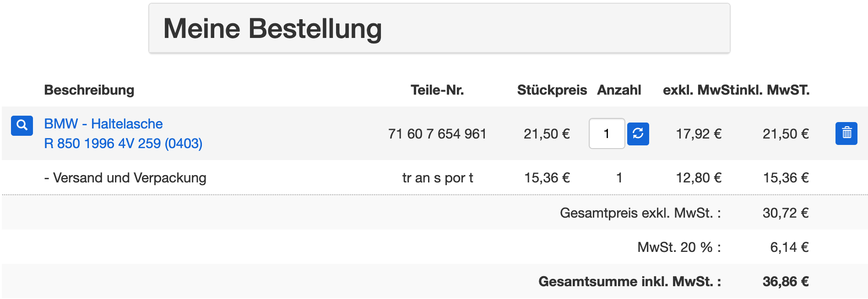Click the Beschreibung column header
Viewport: 868px width, 299px height.
click(89, 90)
